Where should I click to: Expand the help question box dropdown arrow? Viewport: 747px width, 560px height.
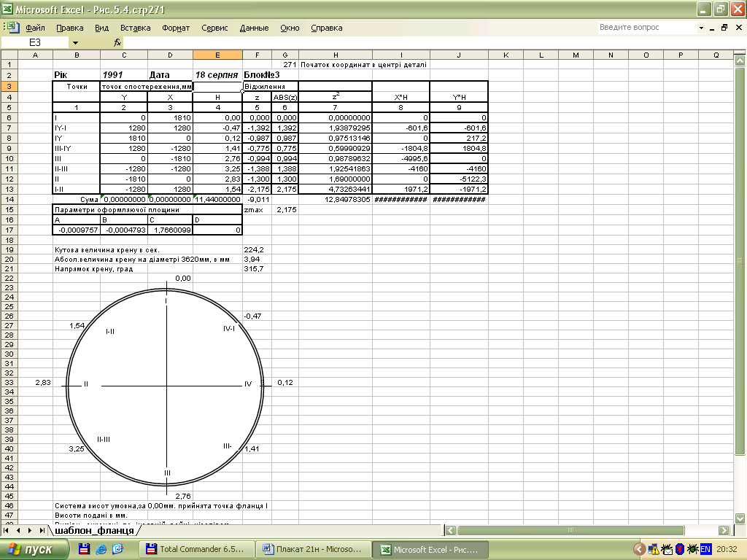701,28
